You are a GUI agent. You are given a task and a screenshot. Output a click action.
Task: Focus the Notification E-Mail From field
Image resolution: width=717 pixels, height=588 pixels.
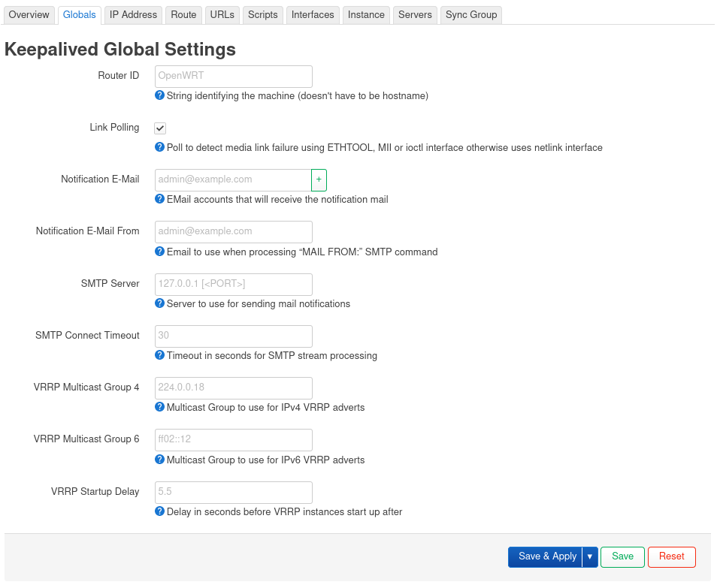[234, 231]
